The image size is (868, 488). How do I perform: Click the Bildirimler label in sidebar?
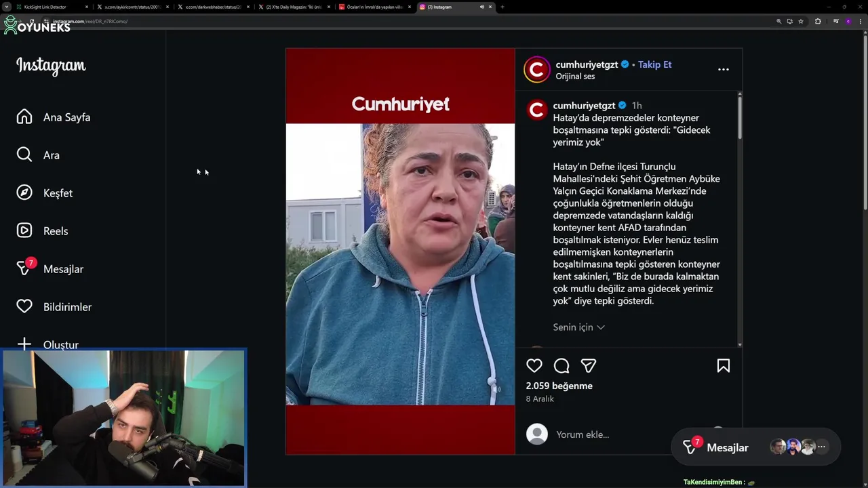67,307
